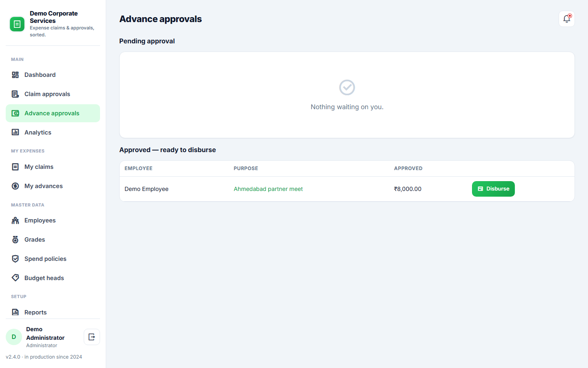Click the Demo Administrator name
This screenshot has width=588, height=368.
(x=45, y=333)
